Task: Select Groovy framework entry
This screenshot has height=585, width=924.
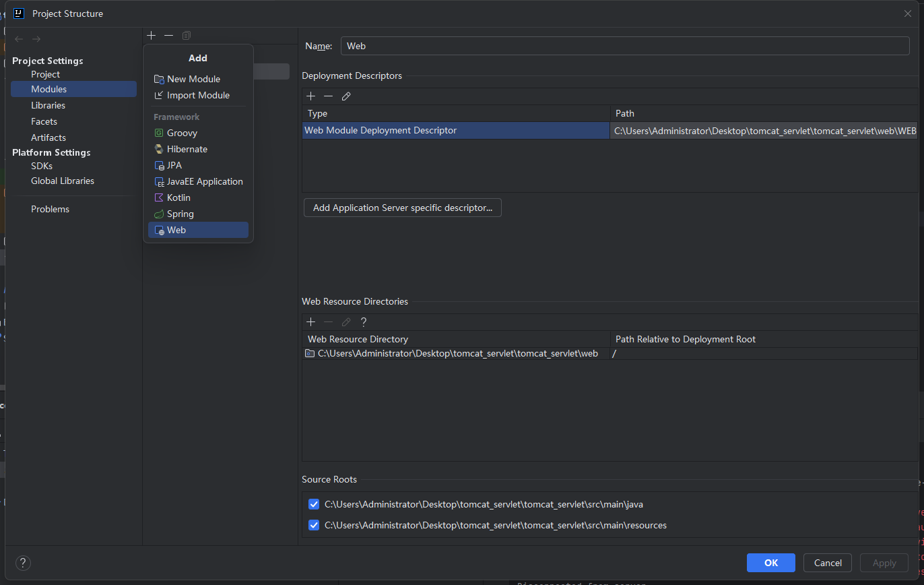Action: (x=198, y=133)
